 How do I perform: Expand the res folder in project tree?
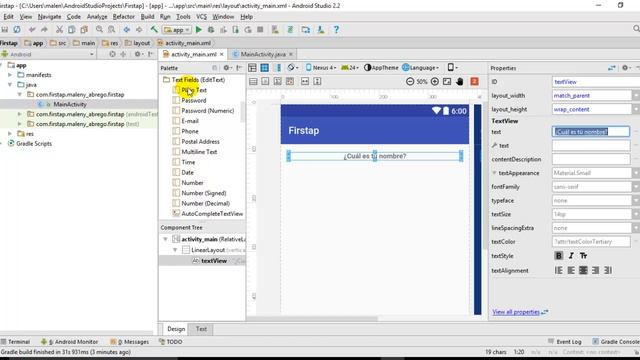[10, 134]
